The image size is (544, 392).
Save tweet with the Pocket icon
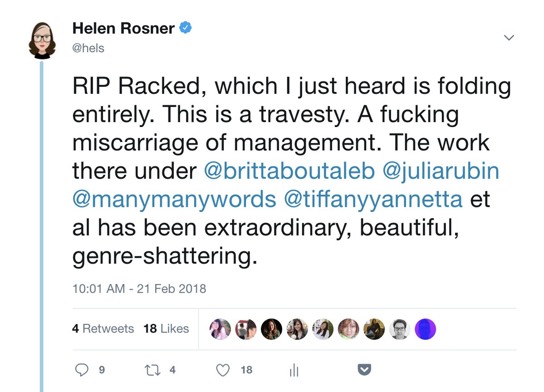[364, 370]
